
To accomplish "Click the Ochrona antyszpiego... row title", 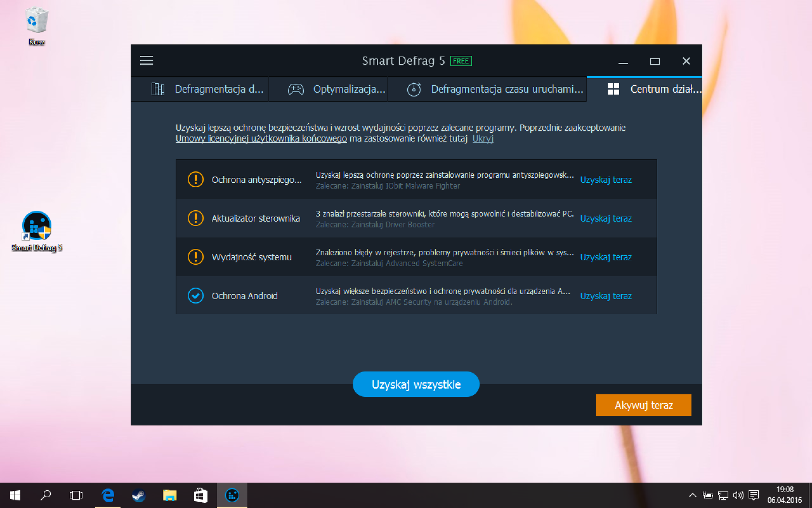I will click(x=257, y=180).
